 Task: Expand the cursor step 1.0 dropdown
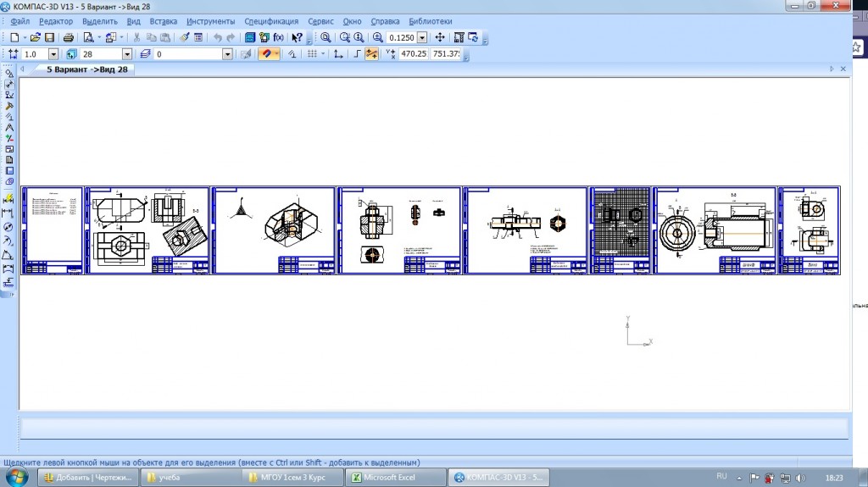tap(53, 54)
